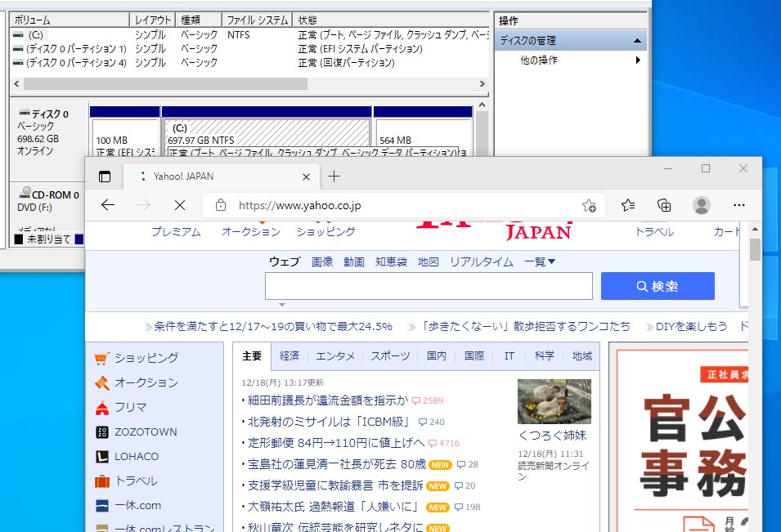This screenshot has height=532, width=781.
Task: Click the ファイル システム column header
Action: coord(257,20)
